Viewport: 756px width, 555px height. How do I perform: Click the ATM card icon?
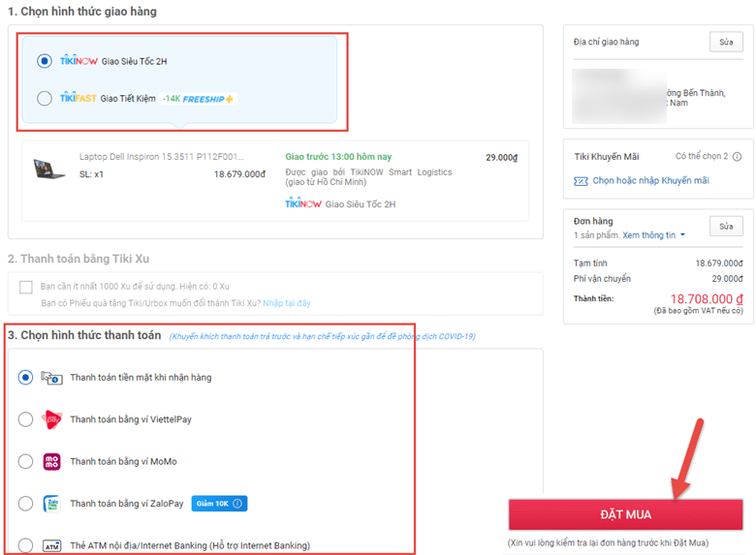click(51, 546)
